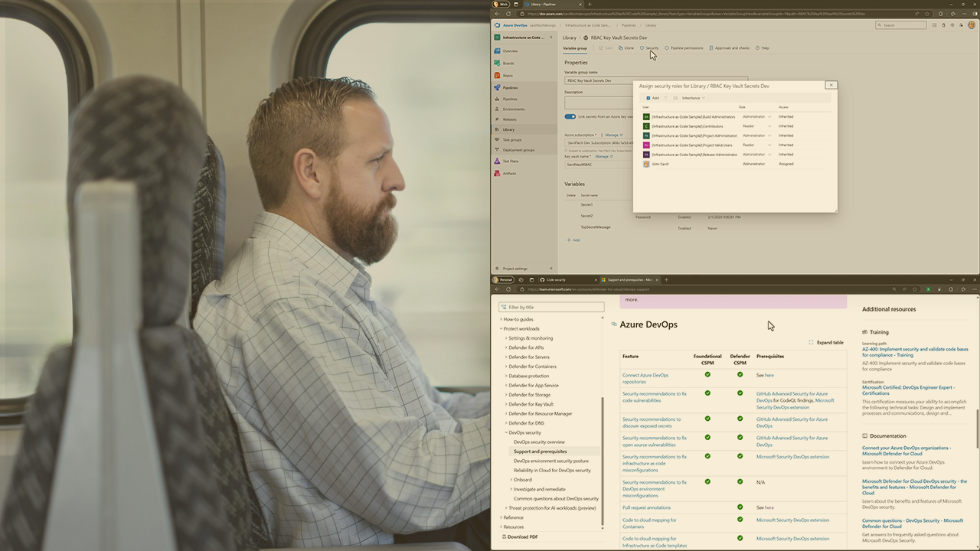Close the Assign security roles dialog
The height and width of the screenshot is (551, 980).
[831, 85]
